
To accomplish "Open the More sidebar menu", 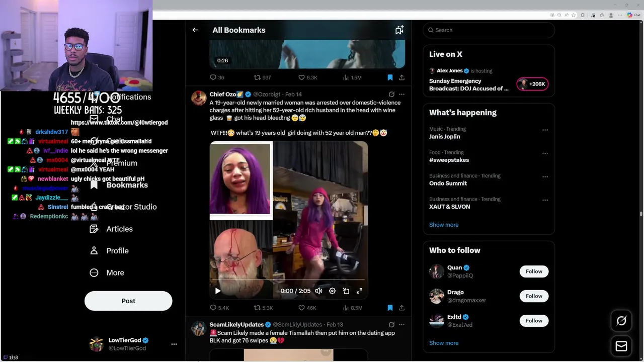I will [x=107, y=273].
